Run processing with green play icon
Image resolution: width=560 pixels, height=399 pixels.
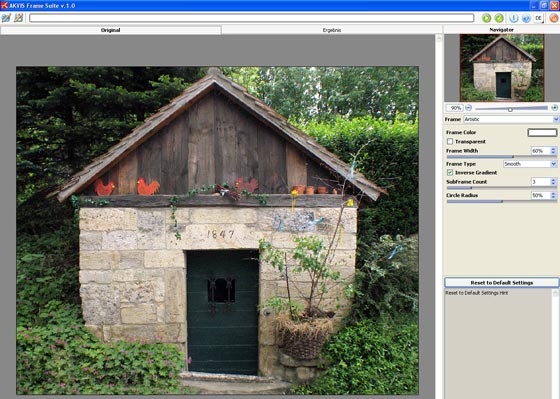click(486, 18)
